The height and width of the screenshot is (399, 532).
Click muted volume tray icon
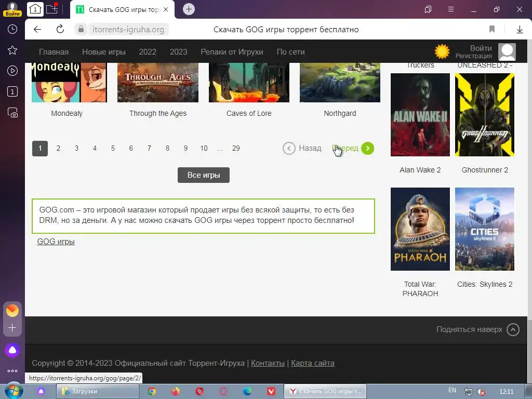pos(481,392)
